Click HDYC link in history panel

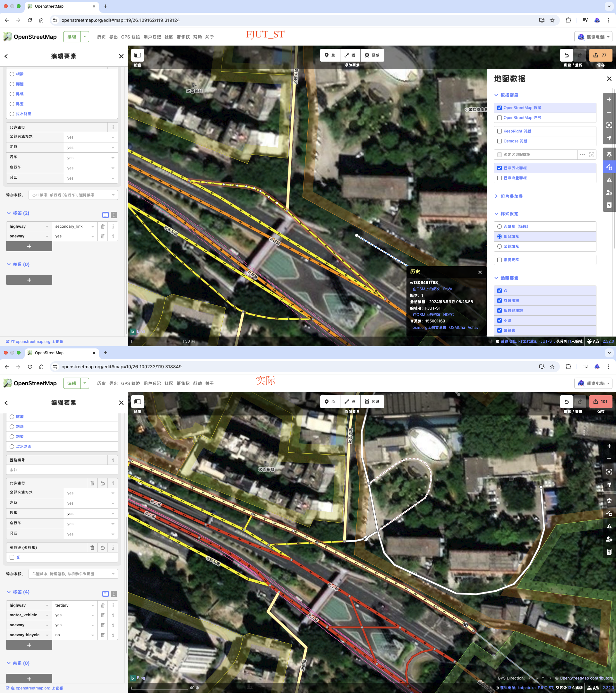448,315
